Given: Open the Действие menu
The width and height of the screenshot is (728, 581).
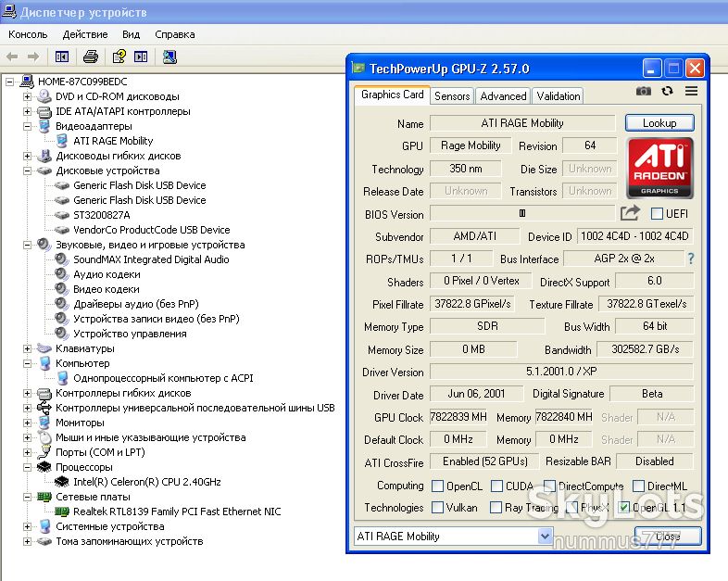Looking at the screenshot, I should tap(85, 34).
